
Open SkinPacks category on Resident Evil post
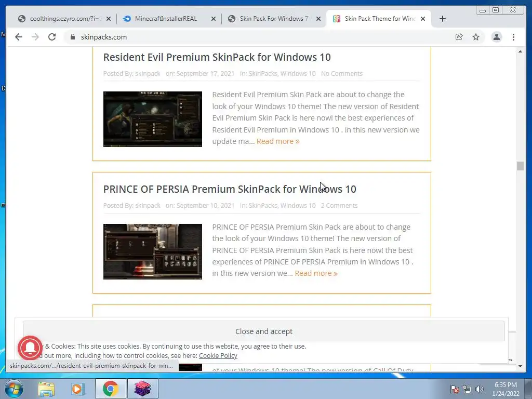tap(263, 73)
